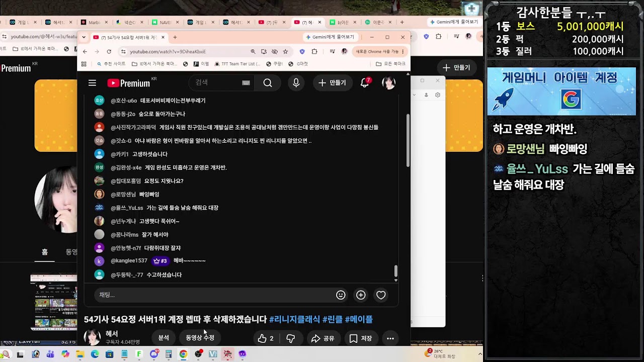644x362 pixels.
Task: Open TFT Team Tier List bookmark
Action: (237, 64)
